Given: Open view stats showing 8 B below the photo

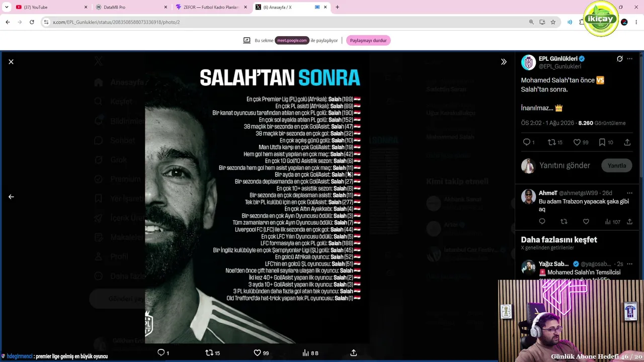Looking at the screenshot, I should 310,353.
